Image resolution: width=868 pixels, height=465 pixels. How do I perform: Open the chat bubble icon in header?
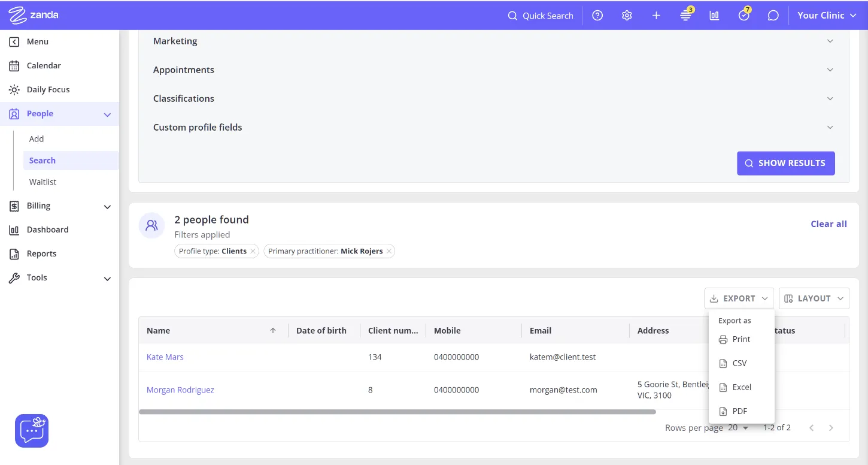click(x=773, y=16)
